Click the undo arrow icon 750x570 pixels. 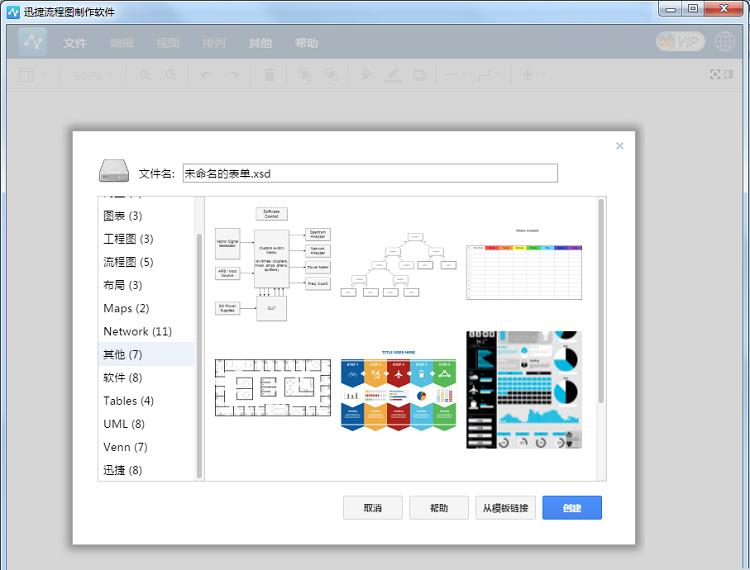pos(207,75)
